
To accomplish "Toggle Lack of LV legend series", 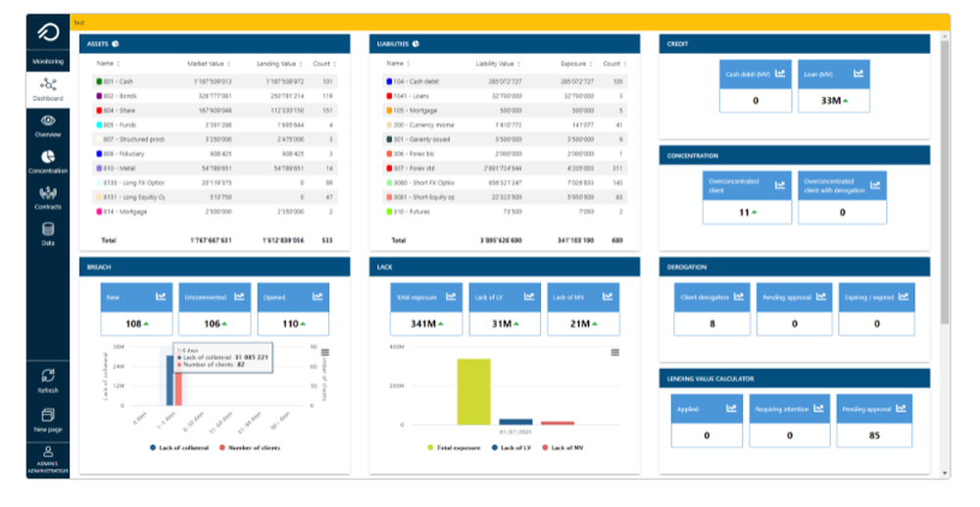I will point(512,447).
